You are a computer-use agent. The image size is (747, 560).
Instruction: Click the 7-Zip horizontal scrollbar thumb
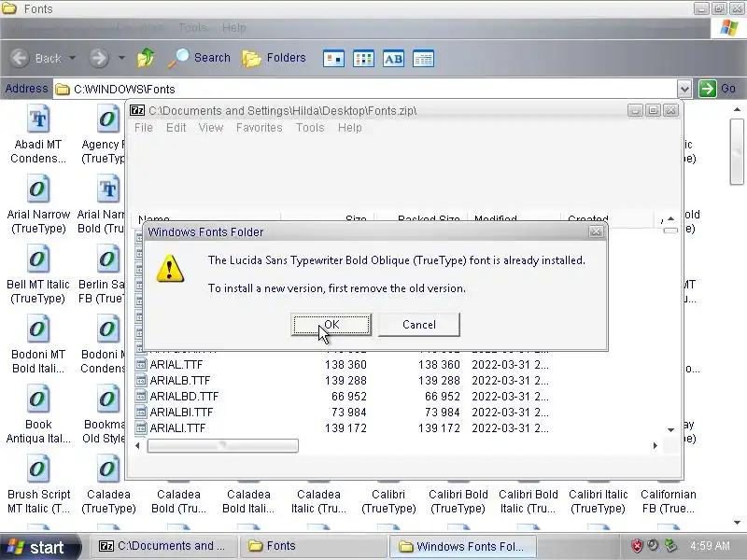coord(222,446)
